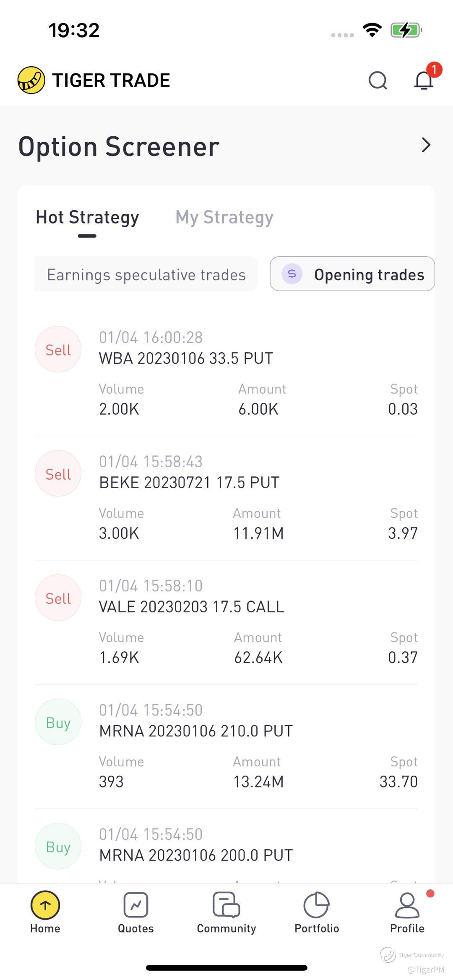Select the Opening trades filter
This screenshot has width=453, height=980.
[352, 274]
